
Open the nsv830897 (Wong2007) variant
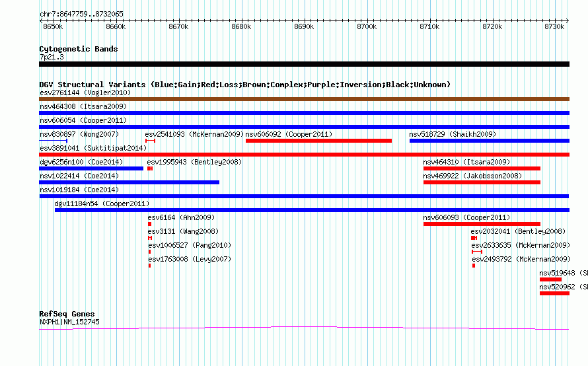point(79,134)
